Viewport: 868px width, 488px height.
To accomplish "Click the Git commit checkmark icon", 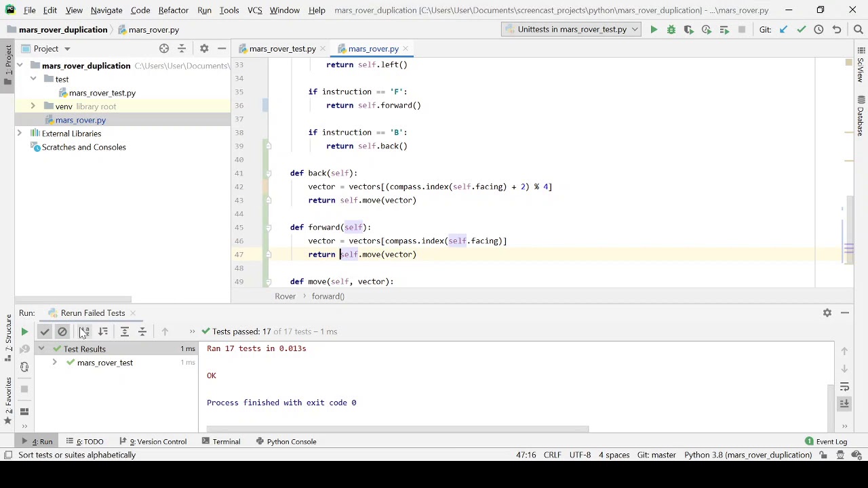I will tap(801, 30).
